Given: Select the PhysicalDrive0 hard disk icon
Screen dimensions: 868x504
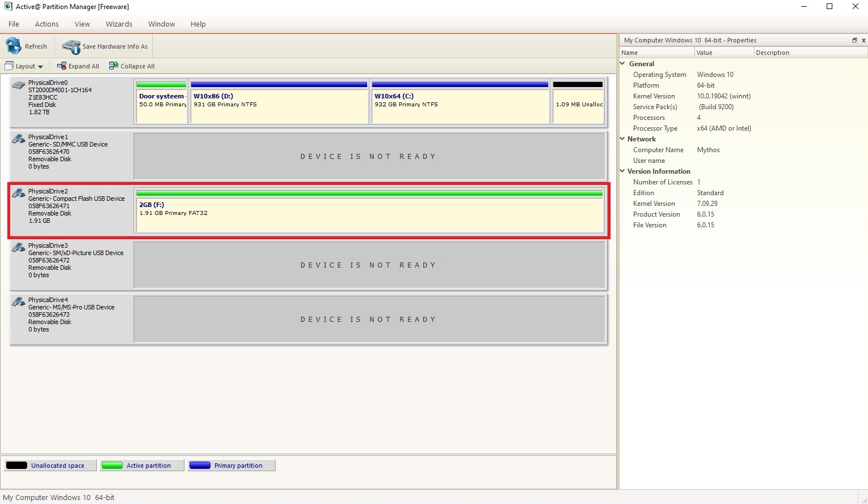Looking at the screenshot, I should point(19,85).
